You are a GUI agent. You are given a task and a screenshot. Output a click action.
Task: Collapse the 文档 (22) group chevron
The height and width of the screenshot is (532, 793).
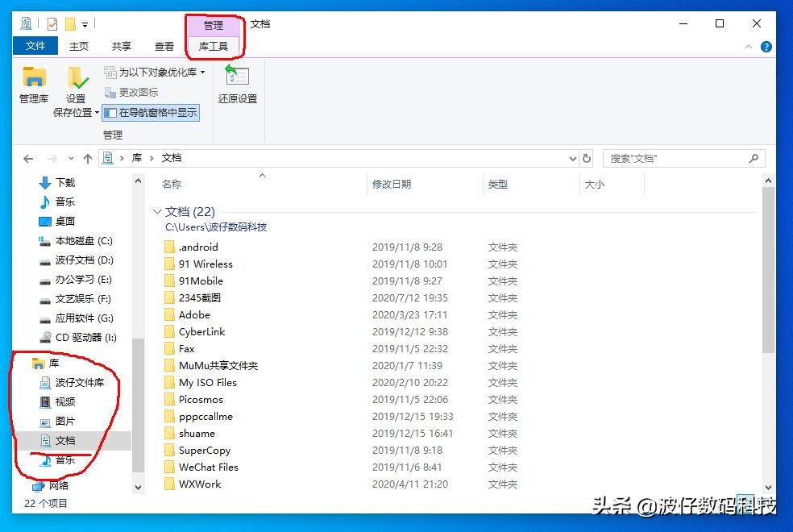click(158, 211)
